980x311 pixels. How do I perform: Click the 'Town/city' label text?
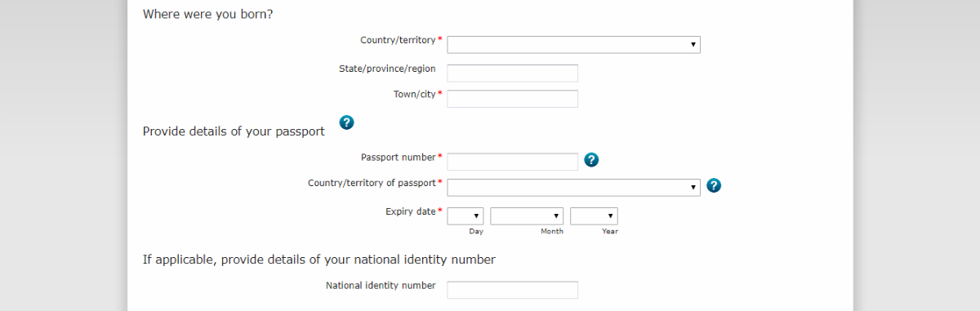click(415, 94)
